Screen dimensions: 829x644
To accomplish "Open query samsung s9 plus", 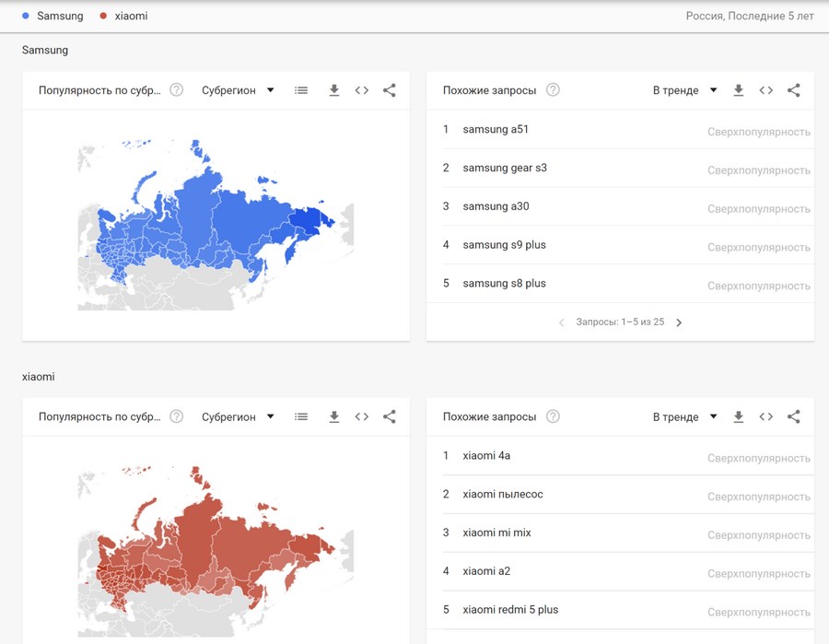I will [505, 245].
